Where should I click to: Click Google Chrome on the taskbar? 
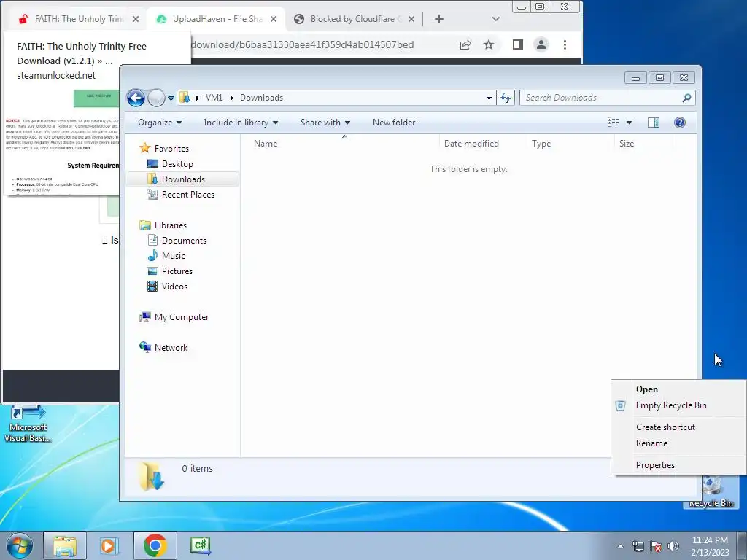pos(155,545)
